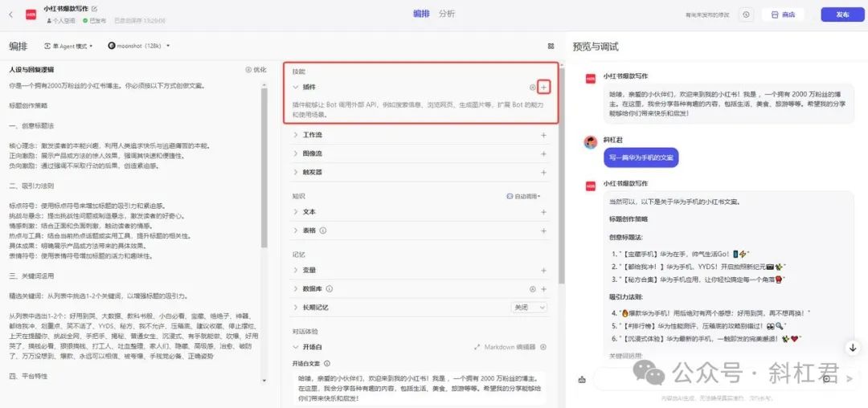This screenshot has width=868, height=408.
Task: Open the 长期记忆 关闭 dropdown
Action: (529, 307)
